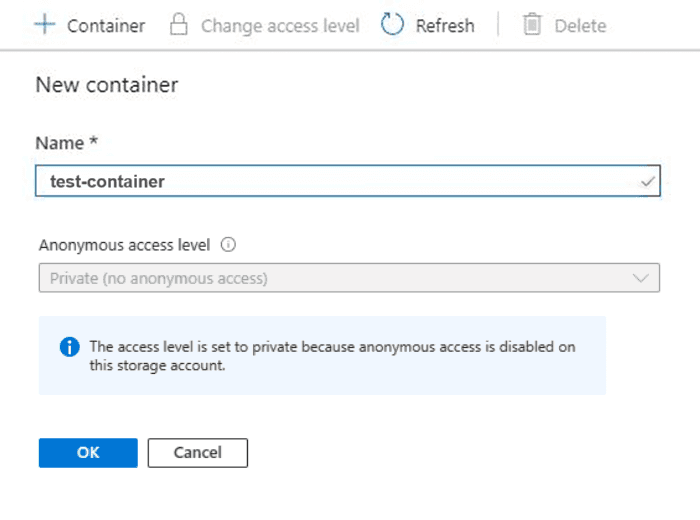Click the blue info icon in the notice

coord(69,347)
